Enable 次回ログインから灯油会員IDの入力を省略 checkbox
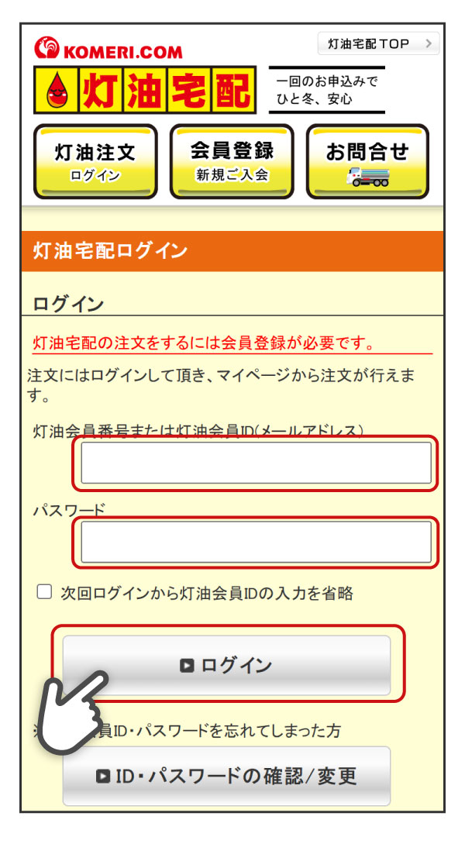The width and height of the screenshot is (465, 868). (45, 593)
